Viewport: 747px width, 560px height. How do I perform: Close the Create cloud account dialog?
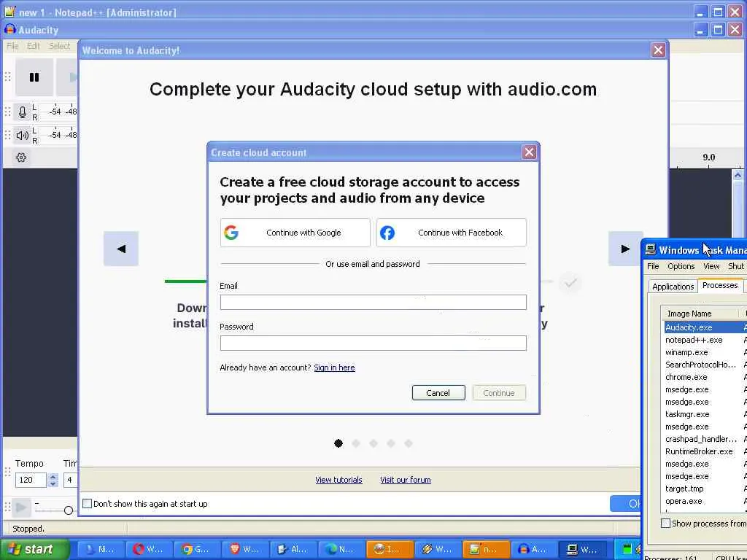[x=529, y=152]
